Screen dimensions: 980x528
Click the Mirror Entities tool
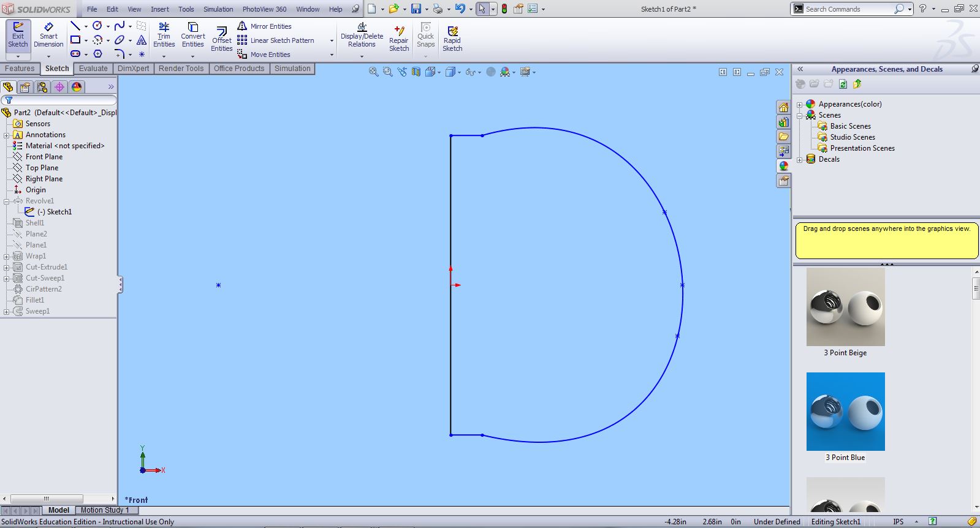(264, 26)
